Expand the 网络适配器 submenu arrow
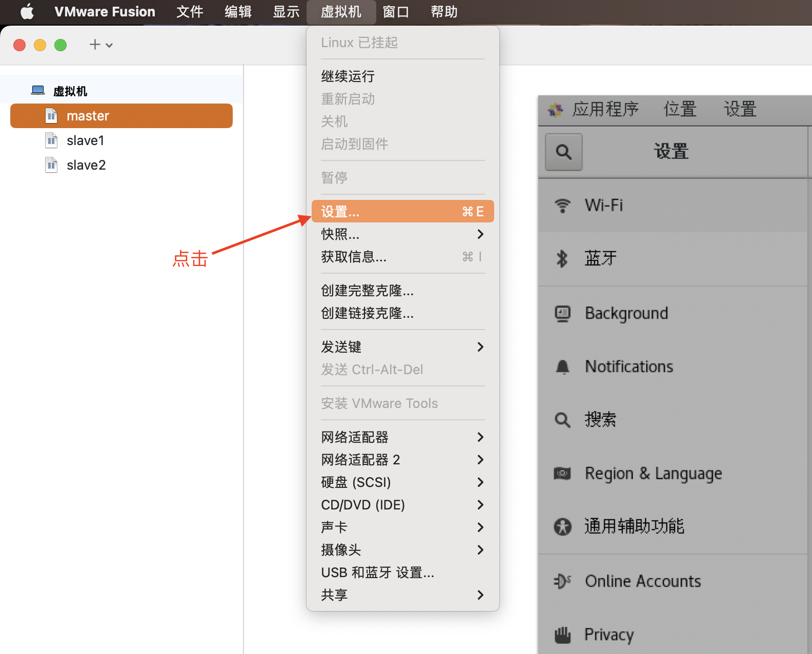This screenshot has height=654, width=812. tap(480, 437)
